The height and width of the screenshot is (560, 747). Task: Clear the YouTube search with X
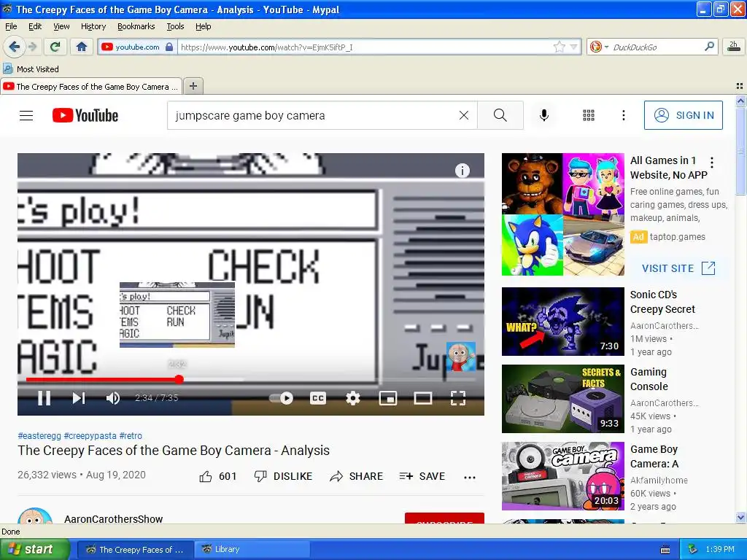click(463, 115)
